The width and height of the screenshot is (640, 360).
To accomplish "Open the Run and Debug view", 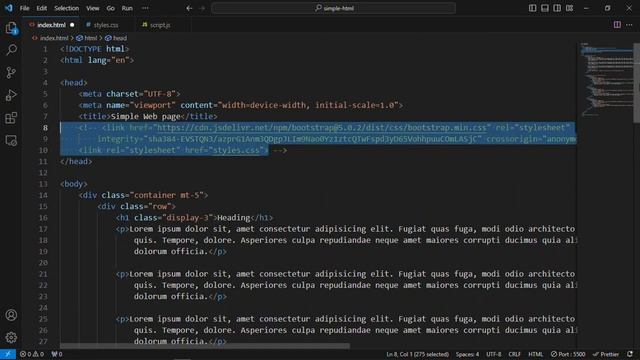I will click(11, 95).
